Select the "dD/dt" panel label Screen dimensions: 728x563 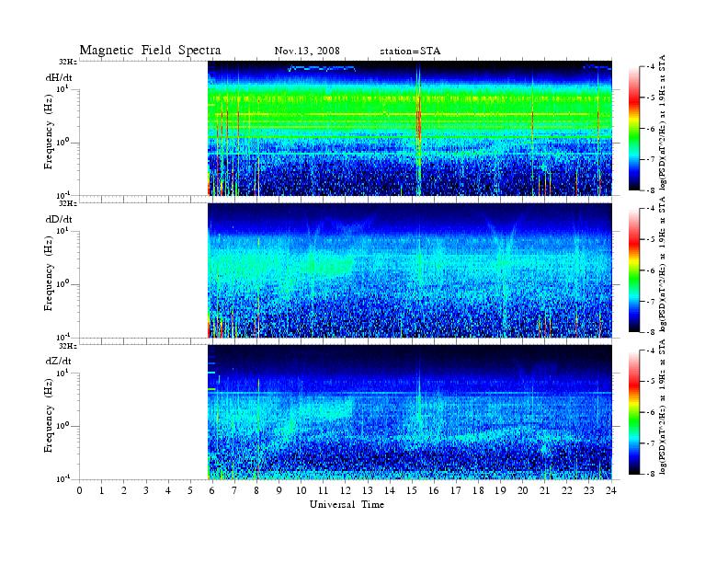pyautogui.click(x=59, y=219)
